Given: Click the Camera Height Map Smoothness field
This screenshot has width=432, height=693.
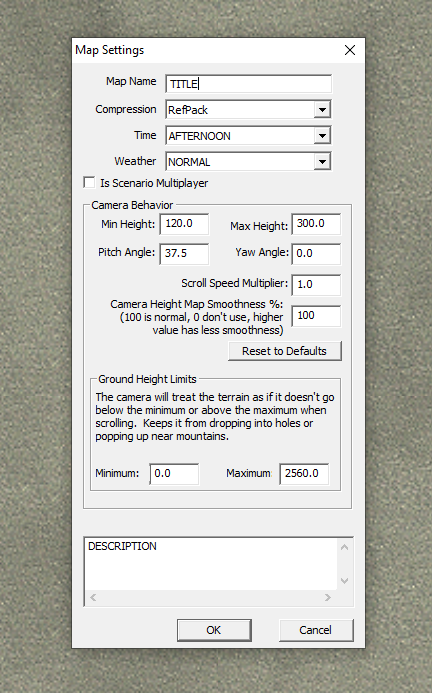Looking at the screenshot, I should pyautogui.click(x=316, y=316).
